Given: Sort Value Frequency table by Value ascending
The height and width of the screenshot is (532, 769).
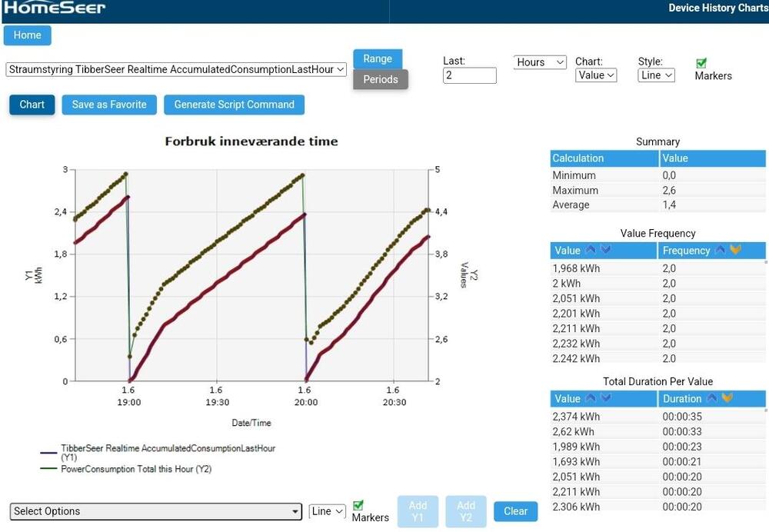Looking at the screenshot, I should click(x=591, y=250).
